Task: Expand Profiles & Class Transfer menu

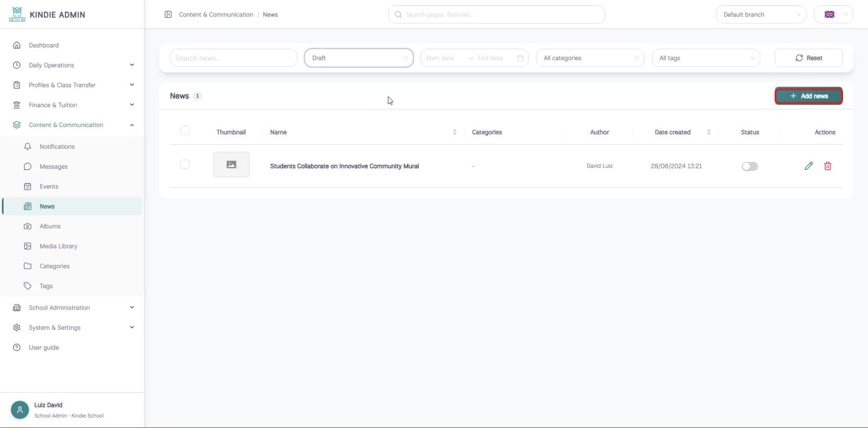Action: (x=72, y=85)
